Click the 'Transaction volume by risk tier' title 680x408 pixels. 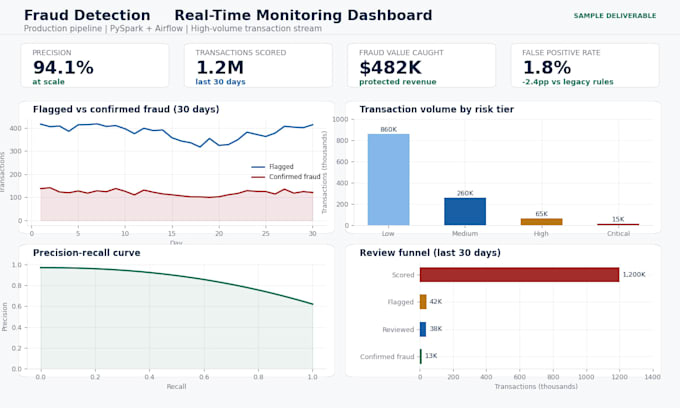(x=437, y=109)
